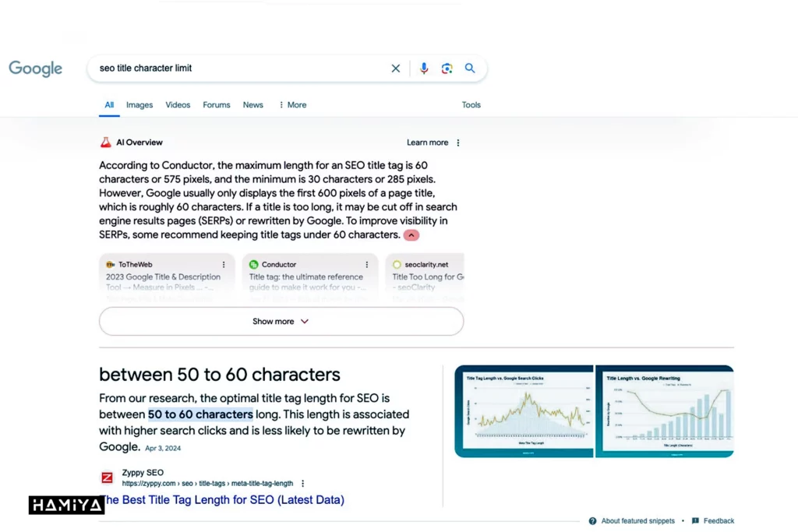Open the Conductor source card

coord(310,279)
